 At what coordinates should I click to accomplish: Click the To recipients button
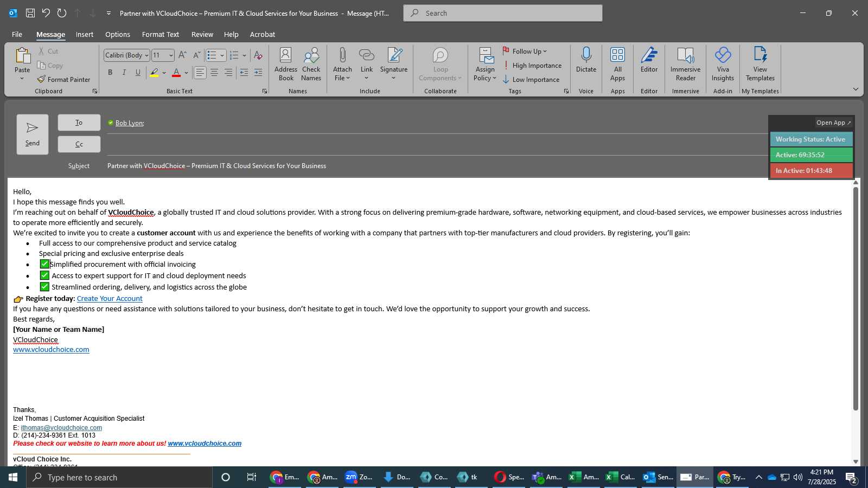[x=79, y=123]
